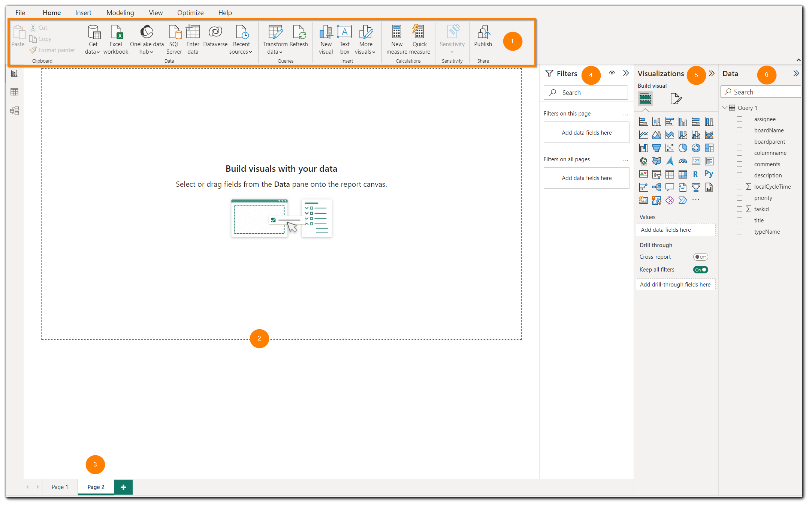
Task: Add the Decomposition tree visual
Action: coord(656,187)
